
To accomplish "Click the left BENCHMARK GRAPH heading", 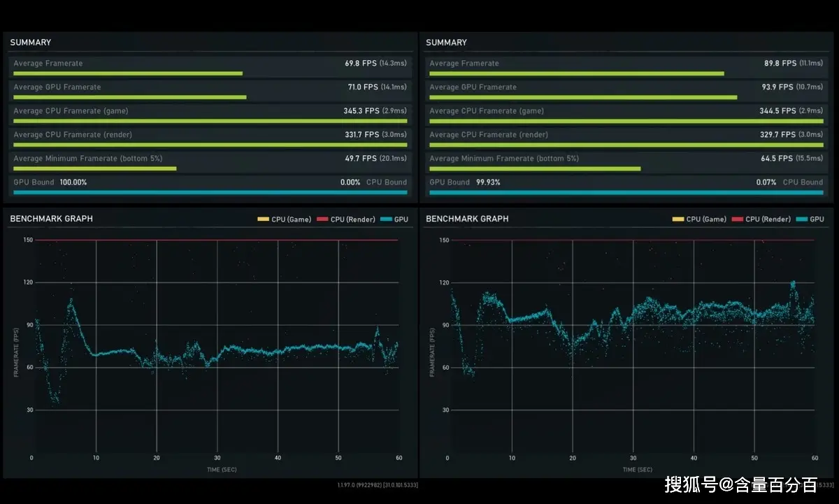I will 51,219.
